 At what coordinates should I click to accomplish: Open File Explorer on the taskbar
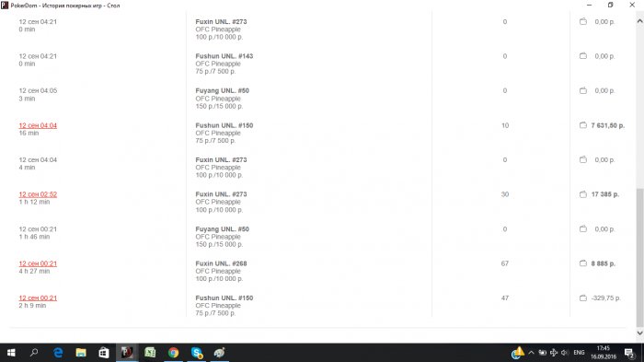81,353
